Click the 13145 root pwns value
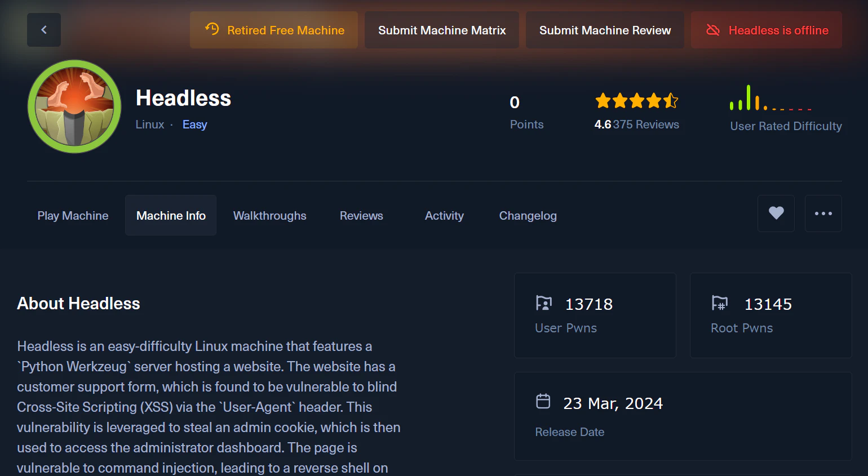 click(x=768, y=304)
